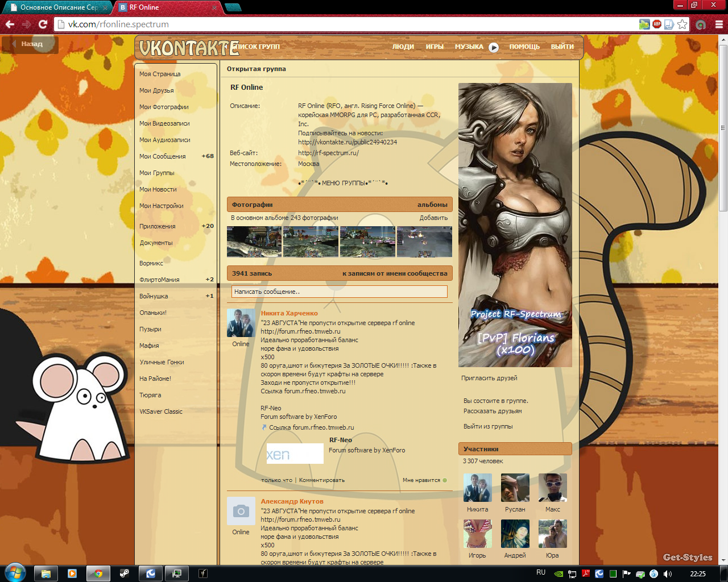
Task: Click Мне нравится on the first post
Action: point(424,480)
